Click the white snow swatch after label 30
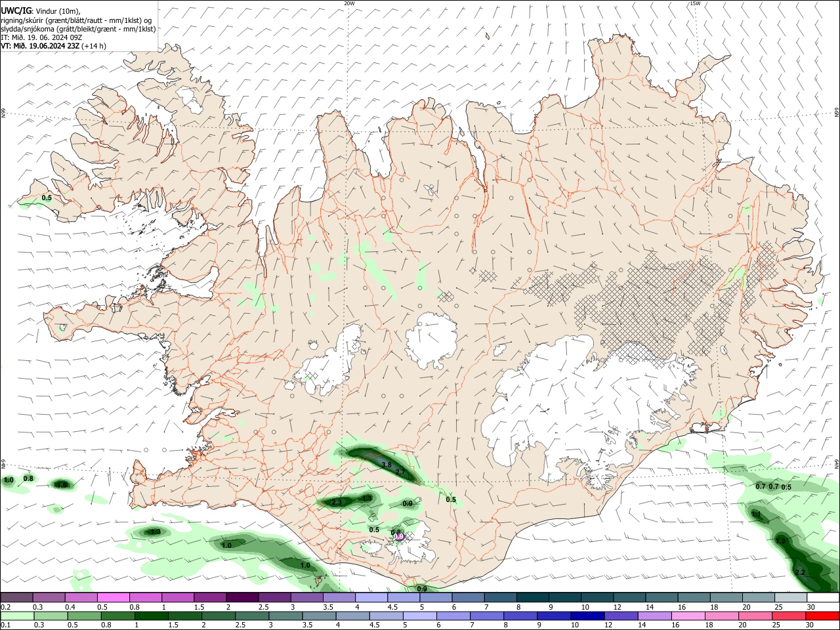The height and width of the screenshot is (630, 840). click(822, 597)
